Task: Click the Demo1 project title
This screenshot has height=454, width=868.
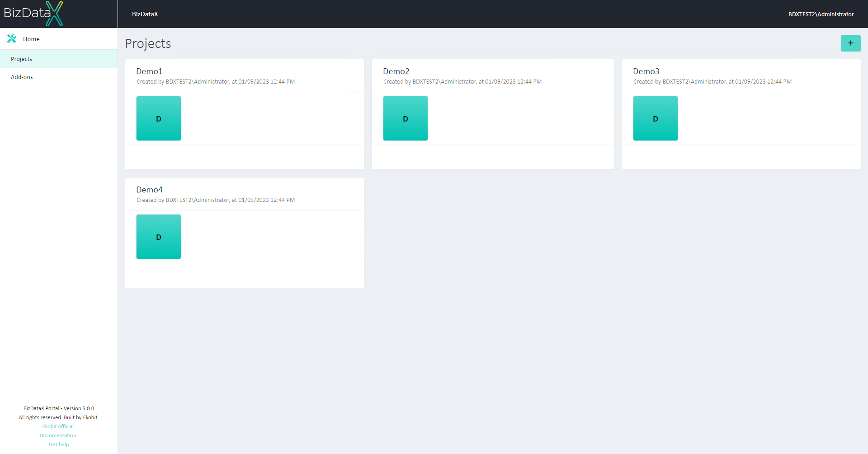Action: [149, 71]
